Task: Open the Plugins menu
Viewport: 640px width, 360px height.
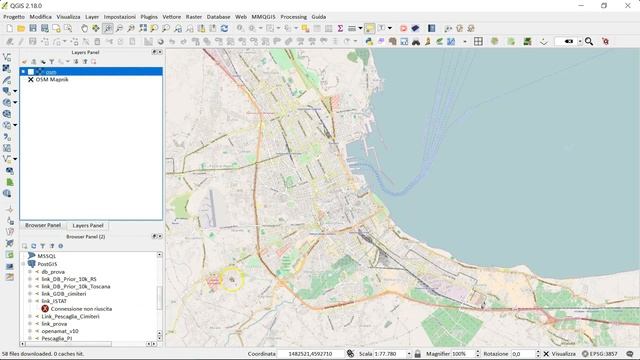Action: (149, 17)
